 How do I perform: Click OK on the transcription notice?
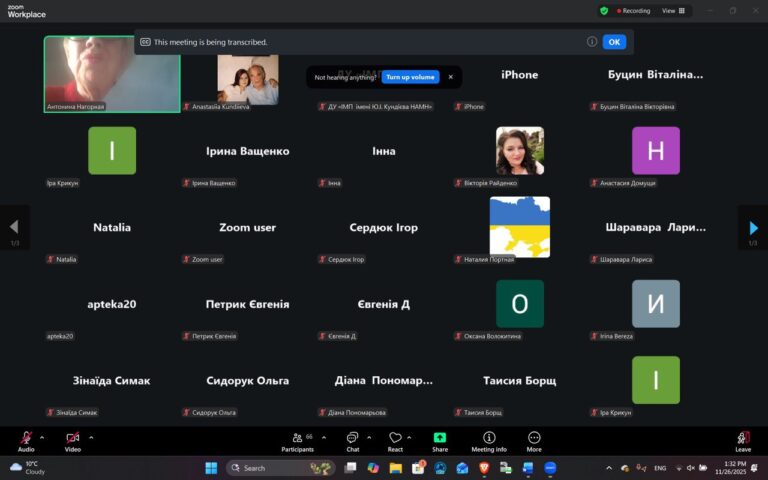[x=614, y=42]
